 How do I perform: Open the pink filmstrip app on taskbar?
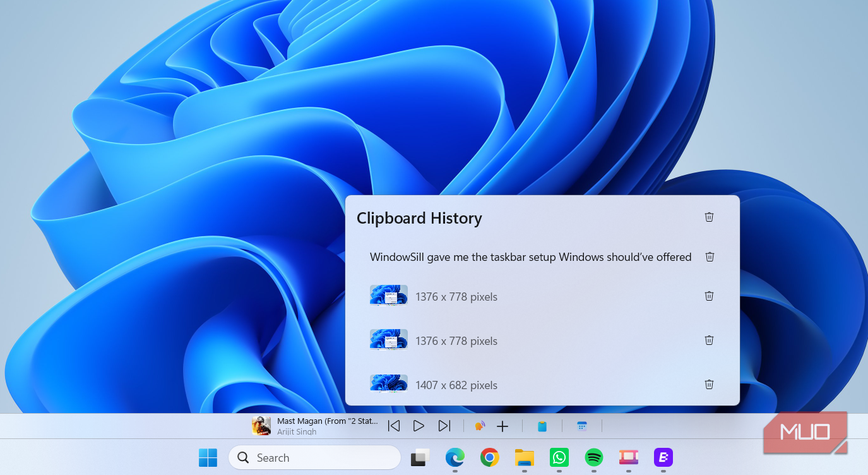point(629,457)
